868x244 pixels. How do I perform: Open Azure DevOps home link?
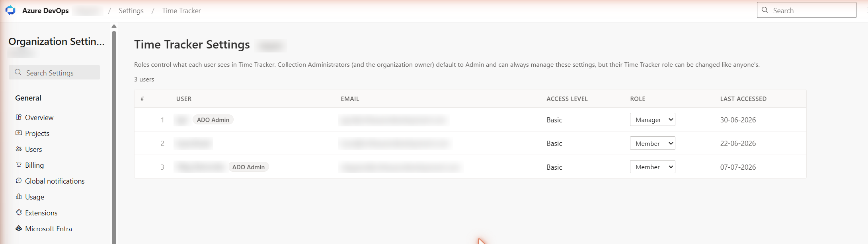point(45,11)
